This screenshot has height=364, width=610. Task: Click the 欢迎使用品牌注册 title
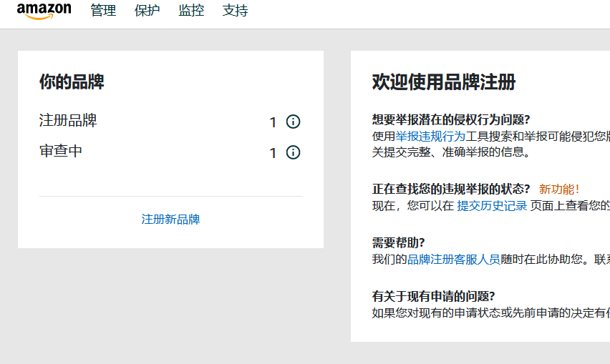(x=443, y=82)
